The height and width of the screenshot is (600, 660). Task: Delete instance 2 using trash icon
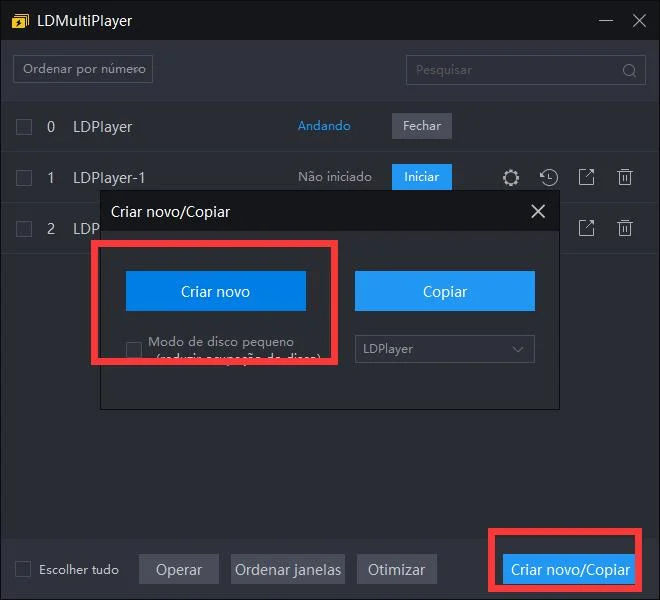(x=625, y=228)
